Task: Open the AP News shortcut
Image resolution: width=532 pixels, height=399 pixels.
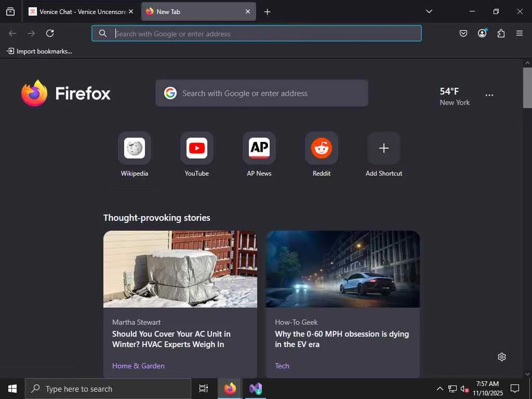Action: click(259, 154)
